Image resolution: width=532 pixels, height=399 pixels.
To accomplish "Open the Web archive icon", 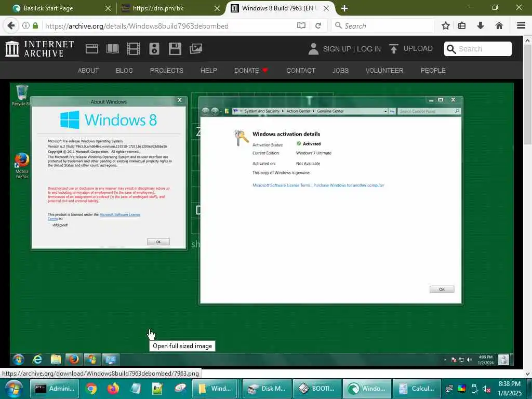I will pos(91,49).
